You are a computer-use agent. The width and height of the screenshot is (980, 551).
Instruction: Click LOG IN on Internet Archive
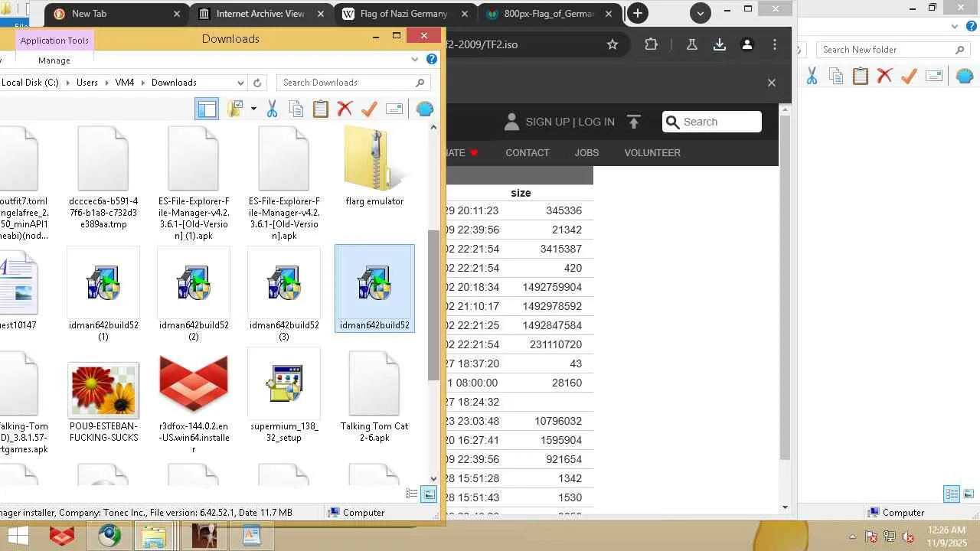point(596,122)
